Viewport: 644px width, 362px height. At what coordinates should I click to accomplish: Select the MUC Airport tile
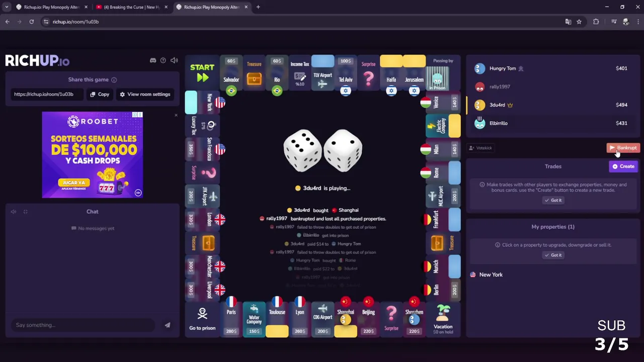[x=443, y=196]
